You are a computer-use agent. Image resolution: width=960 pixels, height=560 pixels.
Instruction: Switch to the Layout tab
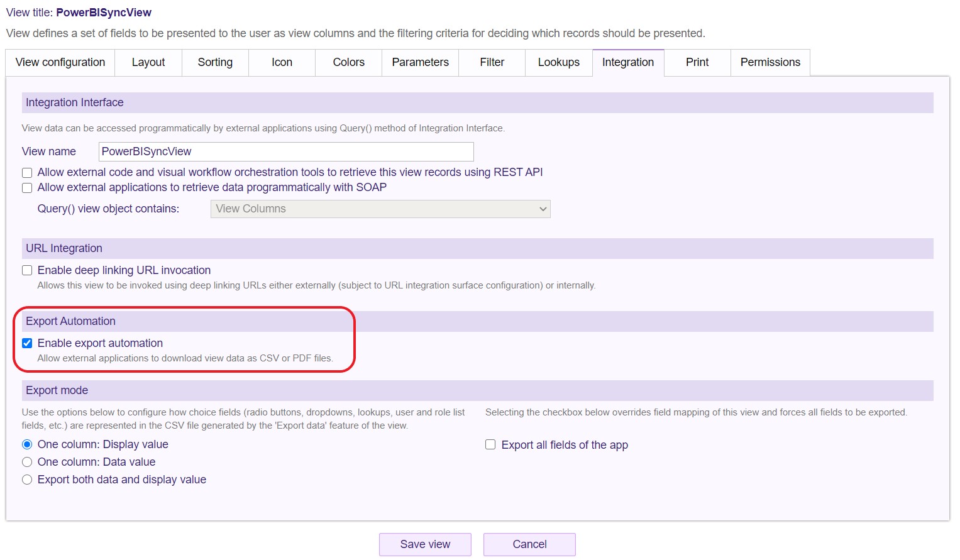tap(148, 63)
